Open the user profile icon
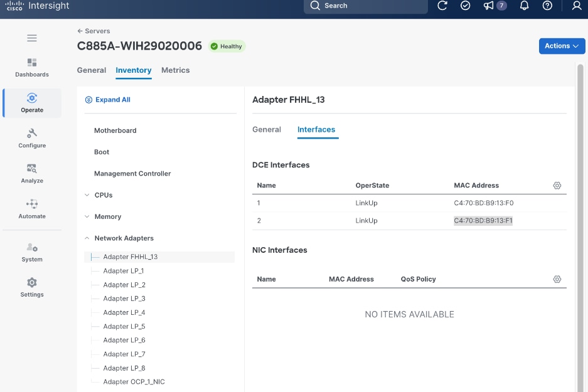588x392 pixels. pos(577,6)
